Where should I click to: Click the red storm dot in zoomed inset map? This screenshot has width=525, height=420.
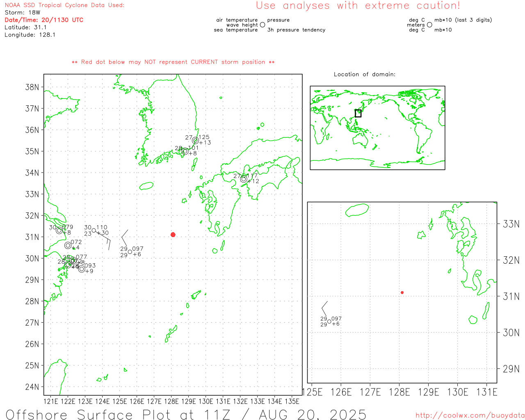(402, 292)
